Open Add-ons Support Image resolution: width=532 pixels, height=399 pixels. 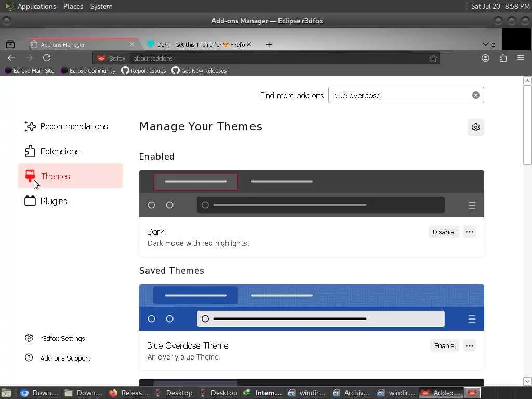(58, 358)
